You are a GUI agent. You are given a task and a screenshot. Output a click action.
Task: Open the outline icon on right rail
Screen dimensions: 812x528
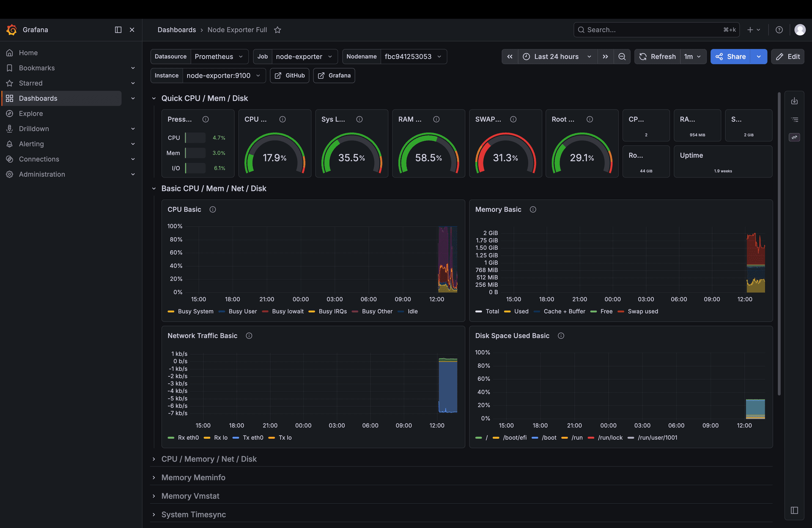click(x=794, y=120)
